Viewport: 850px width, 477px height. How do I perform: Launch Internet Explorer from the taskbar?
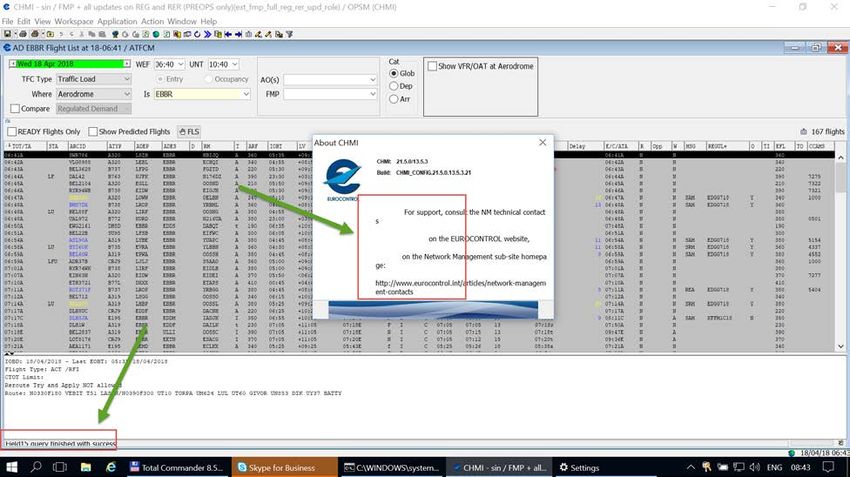[x=111, y=467]
